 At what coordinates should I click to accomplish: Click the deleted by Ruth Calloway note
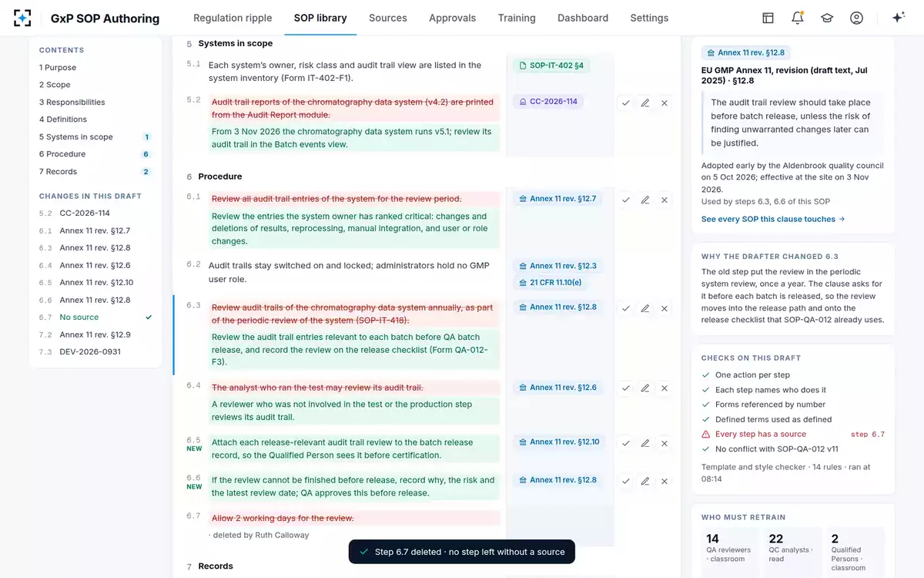[259, 535]
